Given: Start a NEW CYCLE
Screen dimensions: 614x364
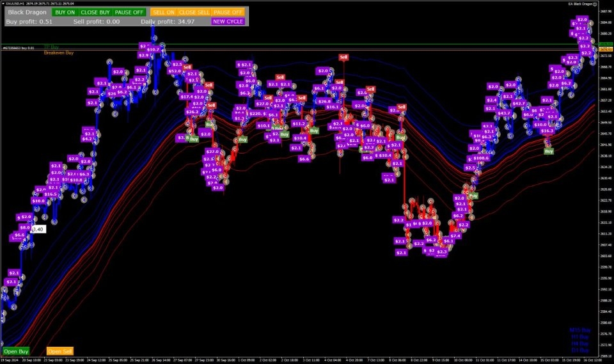Looking at the screenshot, I should pos(228,22).
